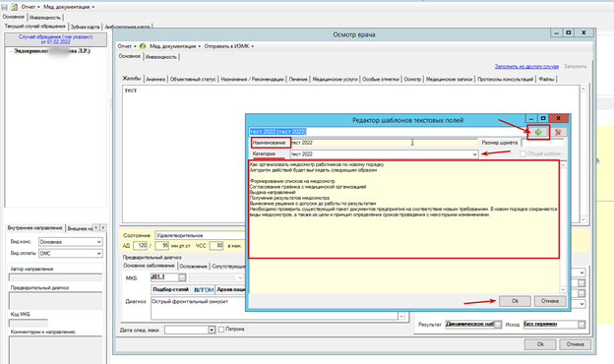
Task: Open the Дата след. явки date picker
Action: click(212, 330)
